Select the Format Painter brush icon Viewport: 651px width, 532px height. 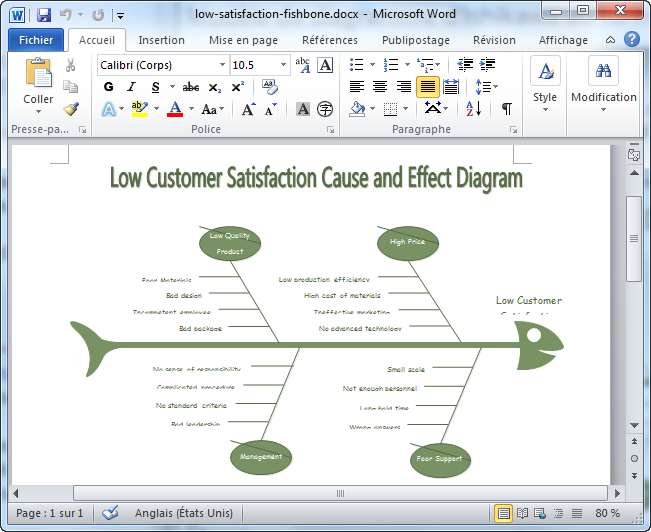71,109
